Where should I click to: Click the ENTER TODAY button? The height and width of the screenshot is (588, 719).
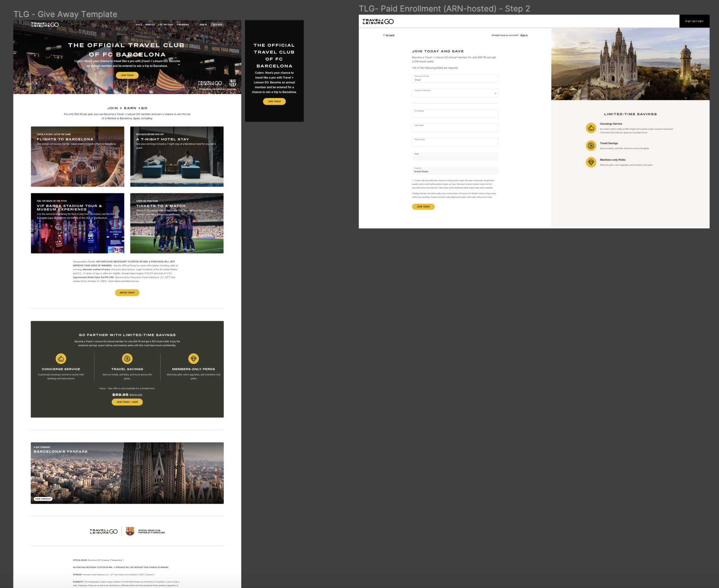[x=127, y=293]
